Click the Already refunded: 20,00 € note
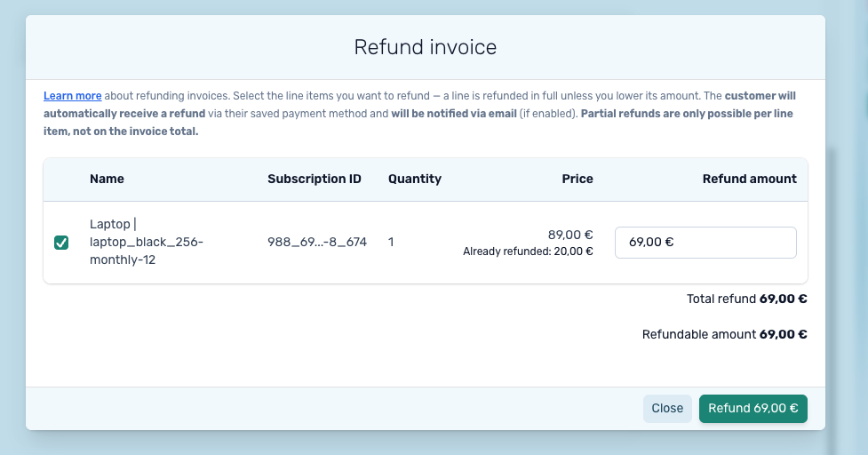 click(x=528, y=251)
